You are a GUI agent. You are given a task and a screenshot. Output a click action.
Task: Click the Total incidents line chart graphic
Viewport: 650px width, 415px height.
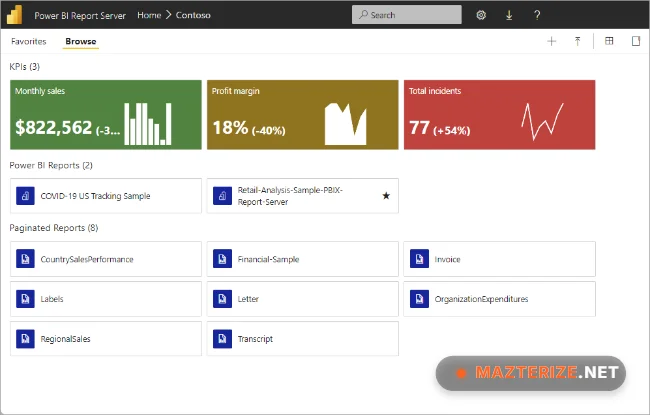click(x=542, y=121)
